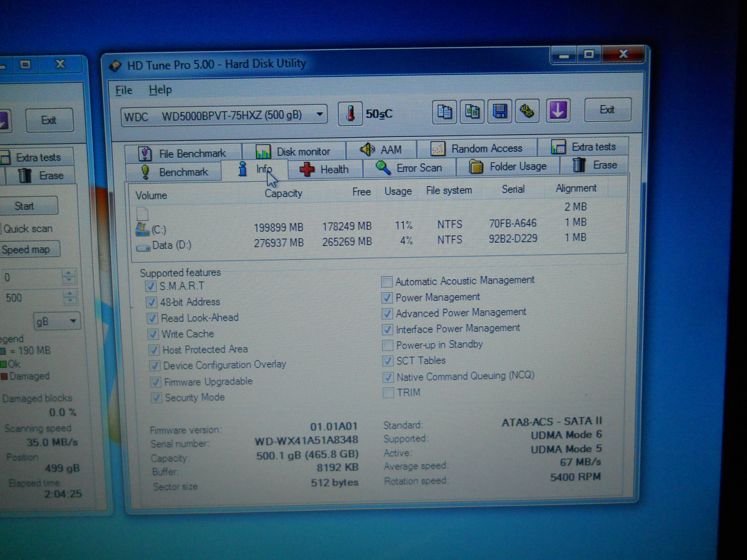Increase the start value spinner showing 0
The width and height of the screenshot is (747, 560).
[69, 273]
